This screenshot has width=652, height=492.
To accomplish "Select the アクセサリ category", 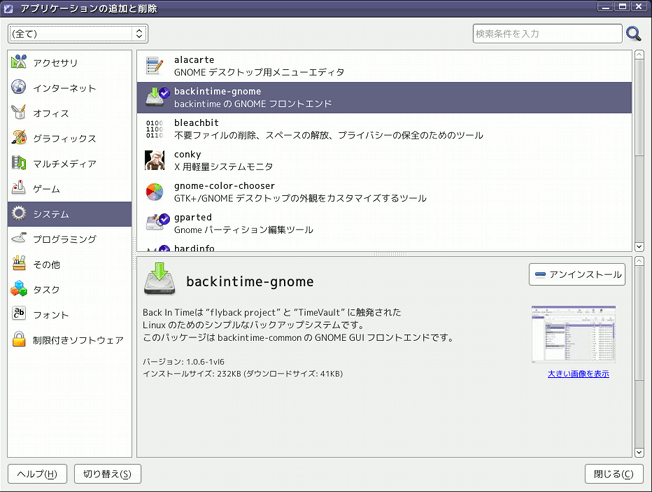I will tap(69, 62).
